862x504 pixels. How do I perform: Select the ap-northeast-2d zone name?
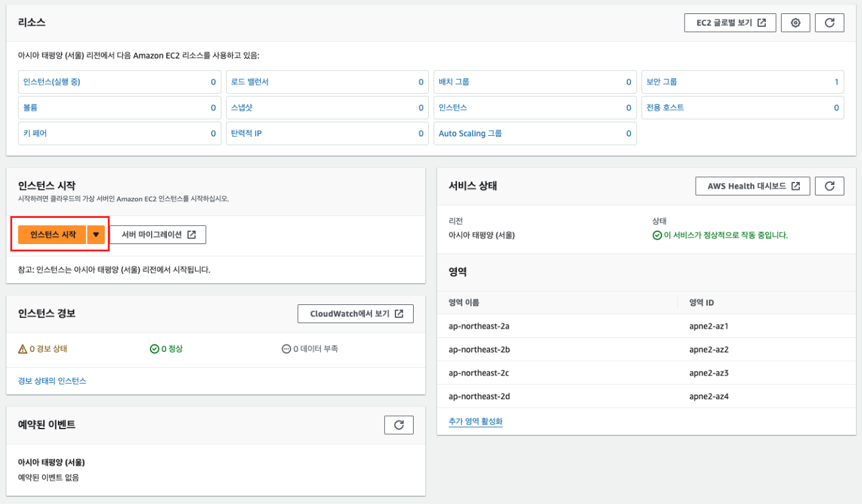point(479,396)
